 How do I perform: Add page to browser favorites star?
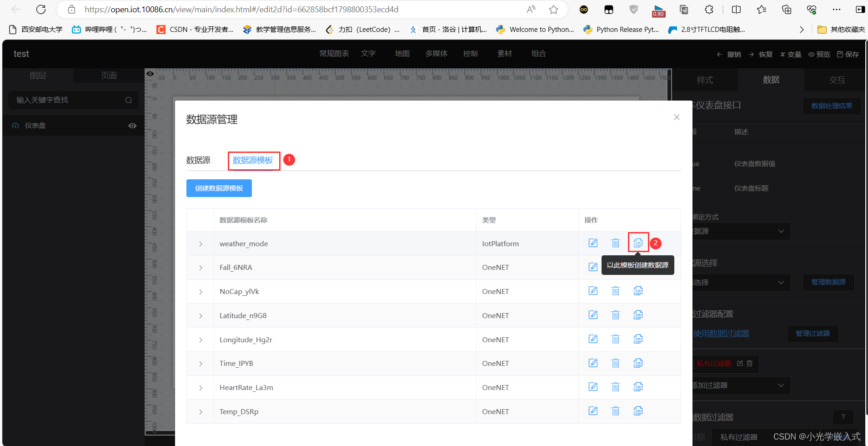tap(553, 10)
